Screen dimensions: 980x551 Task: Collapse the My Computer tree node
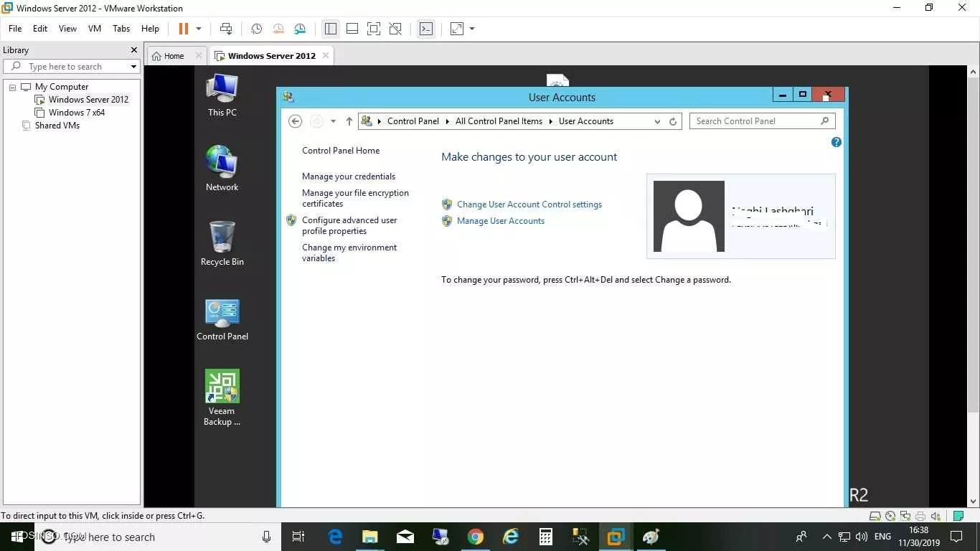tap(12, 87)
